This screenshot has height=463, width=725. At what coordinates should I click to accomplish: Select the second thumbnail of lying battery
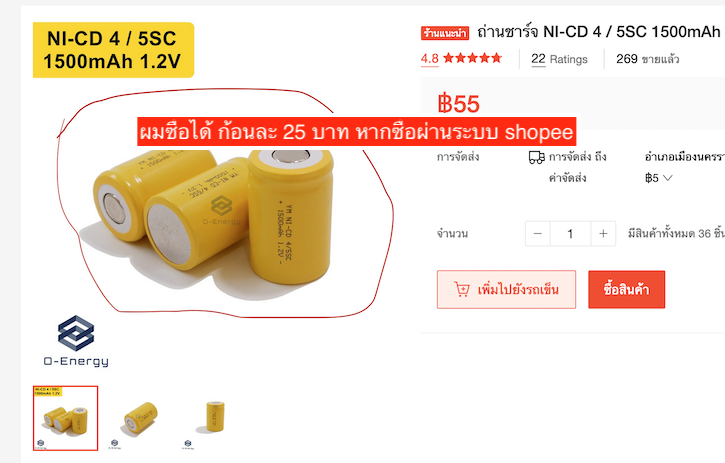(x=139, y=418)
